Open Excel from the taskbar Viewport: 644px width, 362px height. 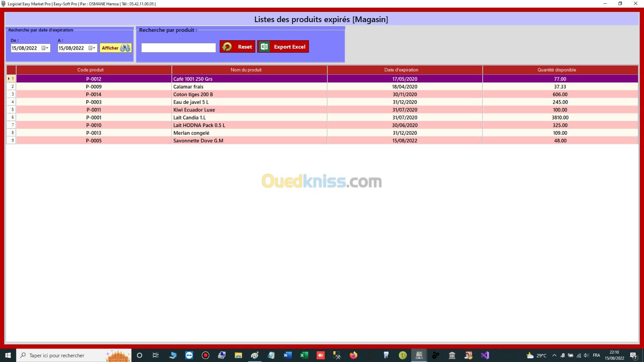point(304,355)
